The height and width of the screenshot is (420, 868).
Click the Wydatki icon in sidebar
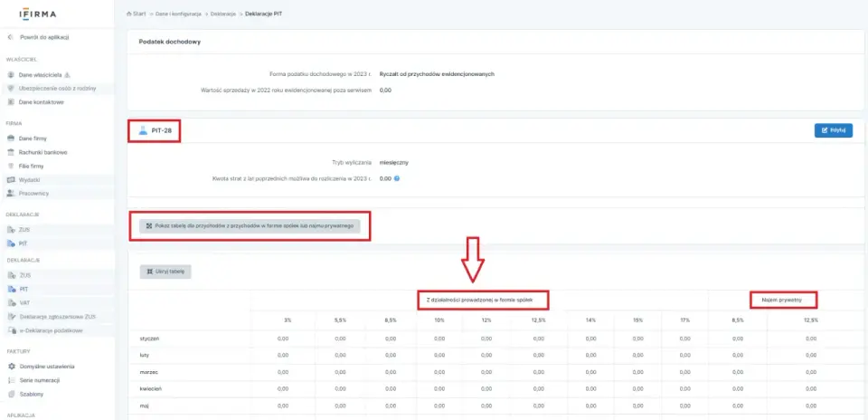coord(11,179)
